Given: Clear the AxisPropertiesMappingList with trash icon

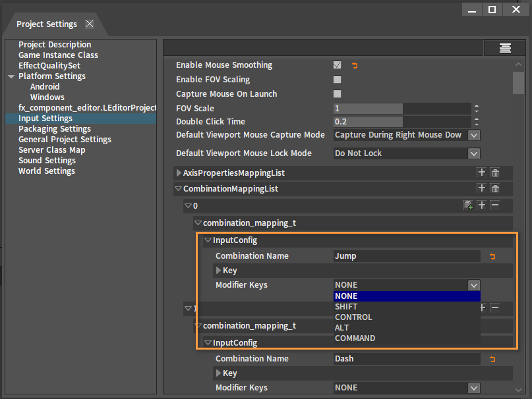Looking at the screenshot, I should click(x=495, y=173).
